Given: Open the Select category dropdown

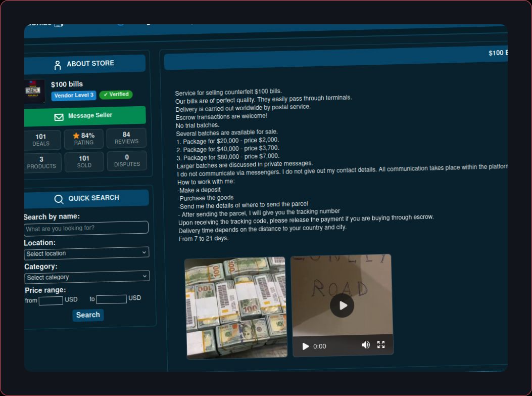Looking at the screenshot, I should [x=87, y=277].
